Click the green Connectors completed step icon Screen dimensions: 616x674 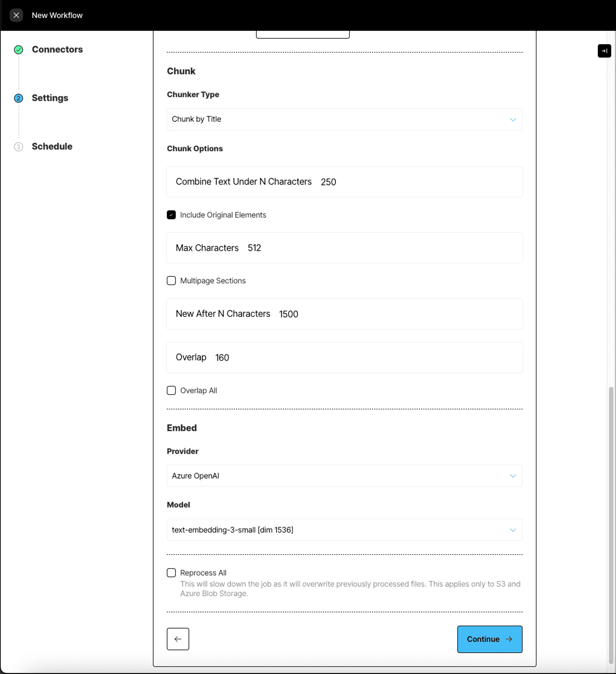[19, 50]
